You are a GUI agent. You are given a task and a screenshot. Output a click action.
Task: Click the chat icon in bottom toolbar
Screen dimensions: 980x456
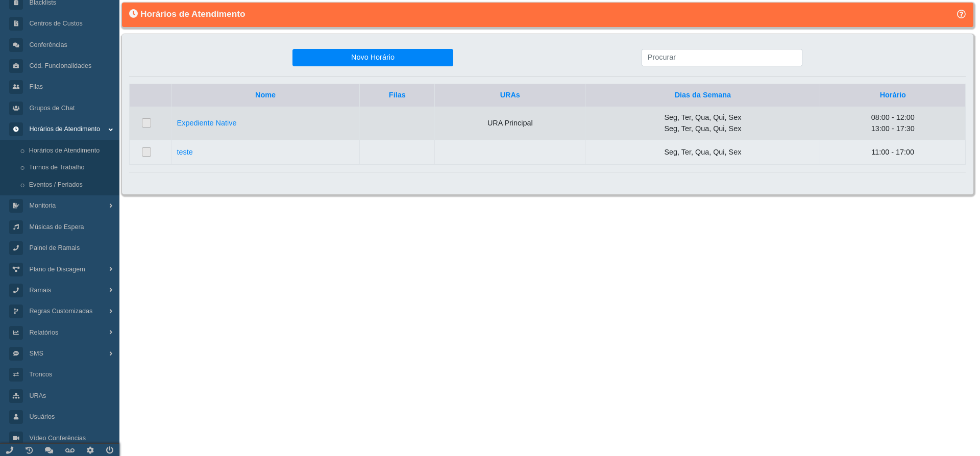click(x=49, y=450)
